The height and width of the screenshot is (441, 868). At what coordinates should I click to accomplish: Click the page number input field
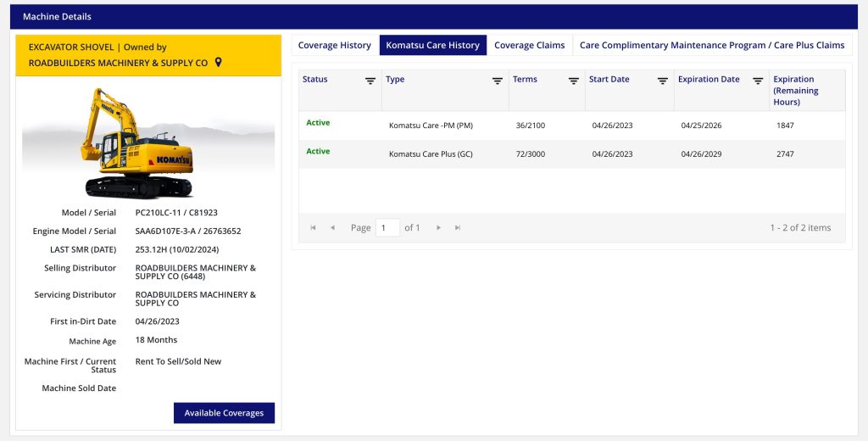coord(387,227)
